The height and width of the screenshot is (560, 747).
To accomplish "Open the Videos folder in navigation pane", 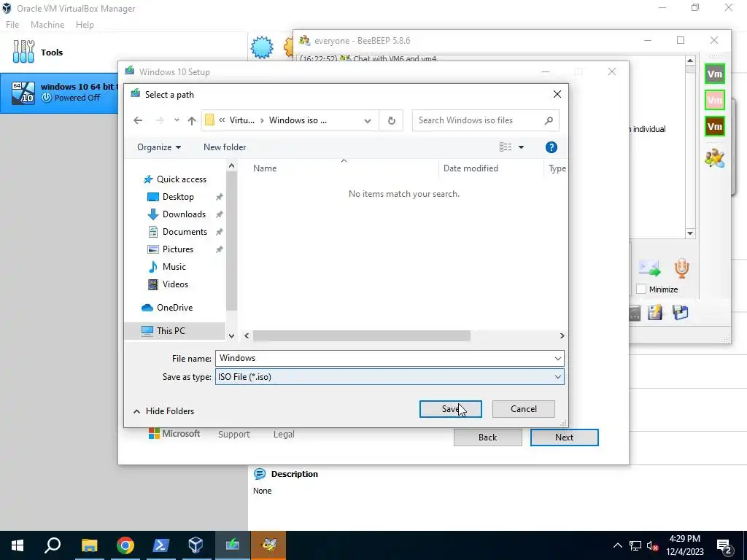I will pyautogui.click(x=175, y=284).
